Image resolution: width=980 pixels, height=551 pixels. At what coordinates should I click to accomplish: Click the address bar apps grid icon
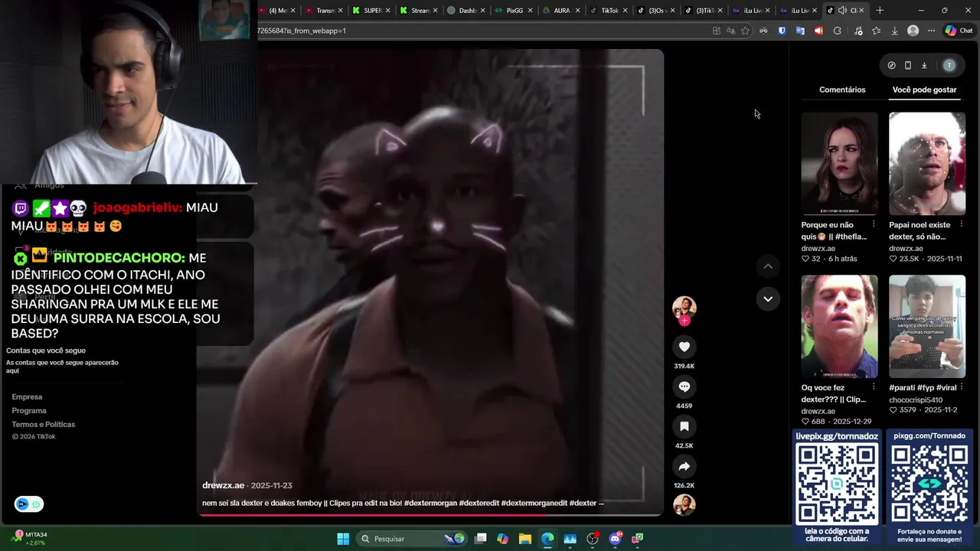[717, 31]
